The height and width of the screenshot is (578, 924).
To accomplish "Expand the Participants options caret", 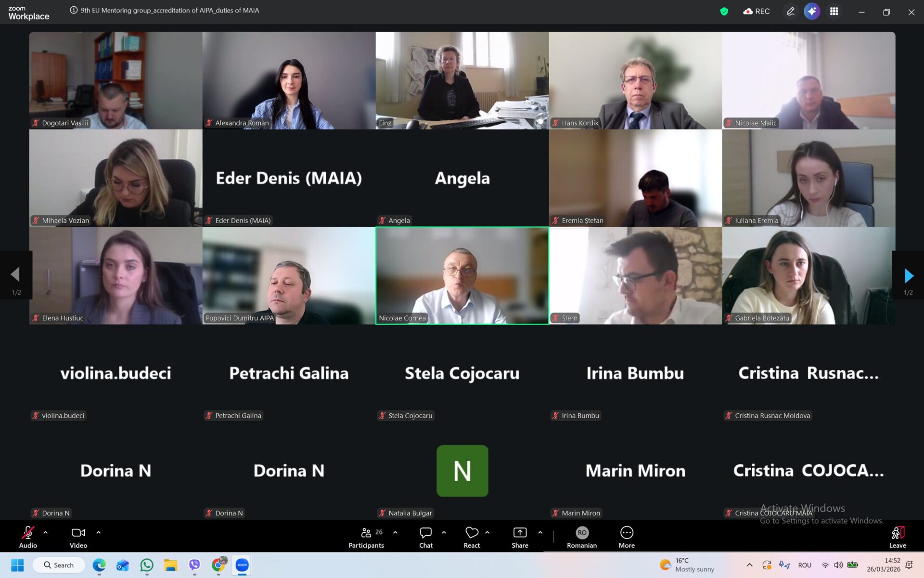I will click(x=395, y=532).
